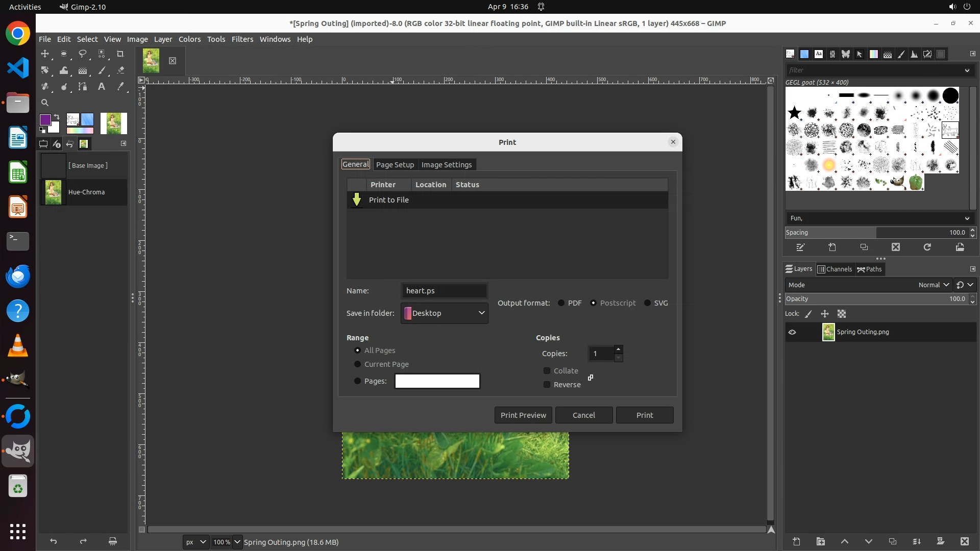Create a new layer using bottom icon
980x551 pixels.
796,542
